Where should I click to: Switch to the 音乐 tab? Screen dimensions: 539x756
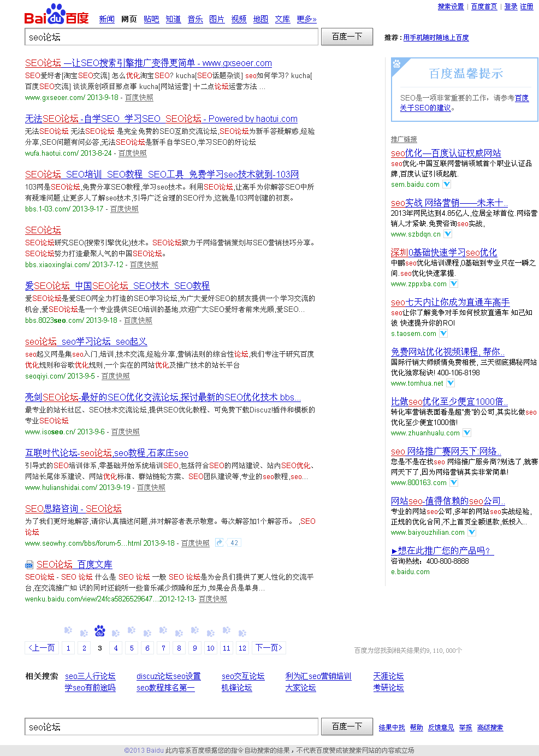pyautogui.click(x=195, y=19)
